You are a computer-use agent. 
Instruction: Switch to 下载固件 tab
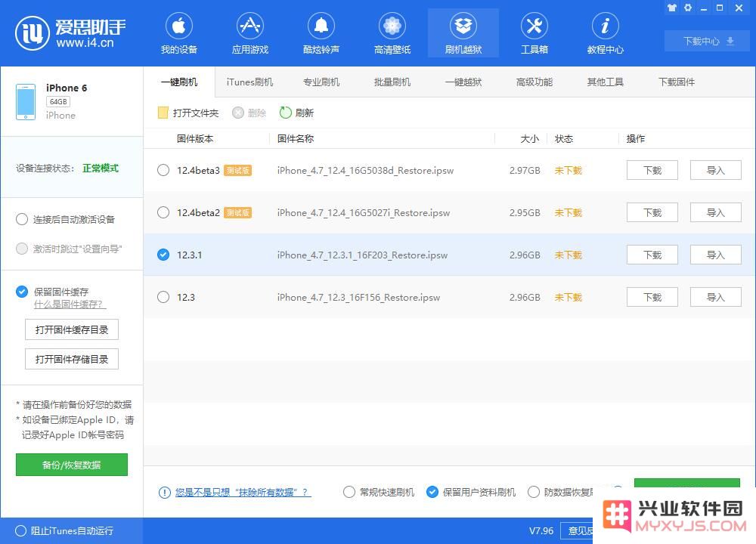pyautogui.click(x=677, y=82)
